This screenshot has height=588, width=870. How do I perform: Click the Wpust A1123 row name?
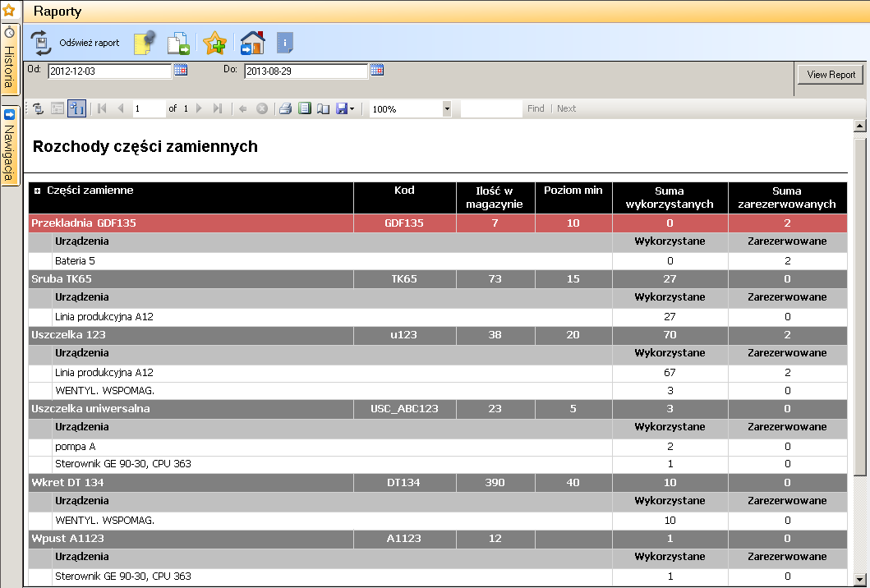tap(67, 539)
